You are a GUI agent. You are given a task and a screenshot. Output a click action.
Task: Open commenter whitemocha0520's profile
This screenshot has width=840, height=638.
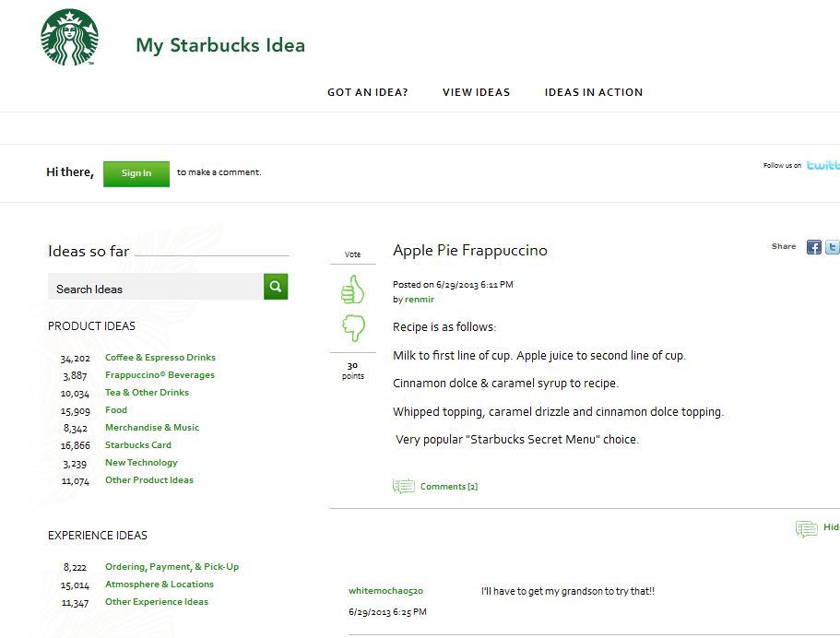[385, 591]
